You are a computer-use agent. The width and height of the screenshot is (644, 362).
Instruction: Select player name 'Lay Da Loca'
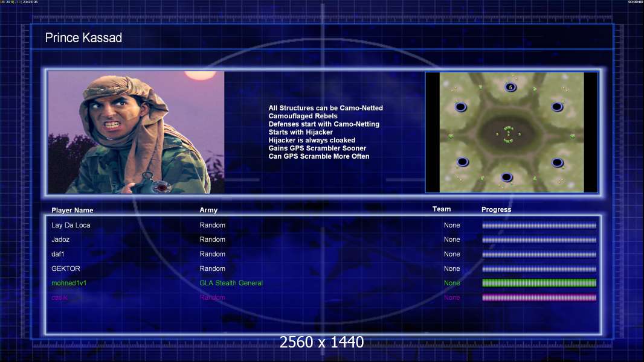click(x=71, y=225)
